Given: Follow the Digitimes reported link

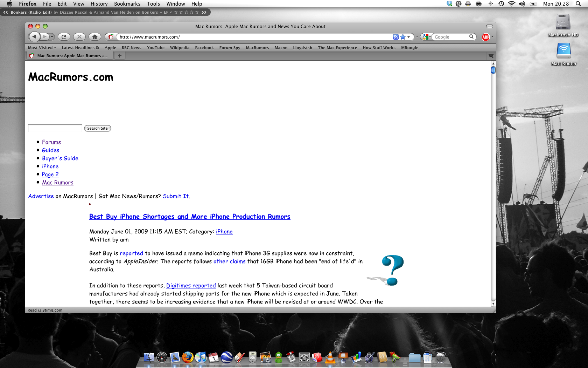Looking at the screenshot, I should point(191,286).
